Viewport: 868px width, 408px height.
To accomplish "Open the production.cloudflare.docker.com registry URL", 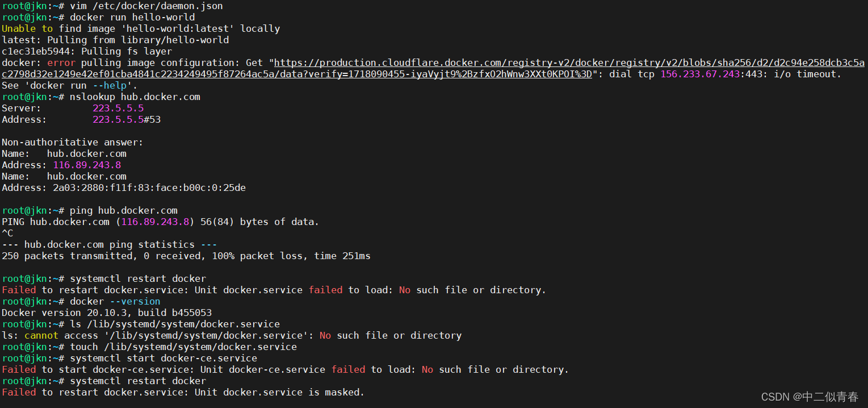I will click(433, 68).
